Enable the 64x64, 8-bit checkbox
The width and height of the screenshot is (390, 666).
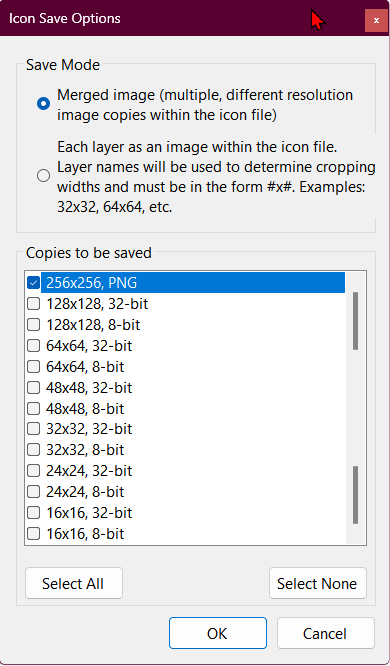pyautogui.click(x=33, y=367)
